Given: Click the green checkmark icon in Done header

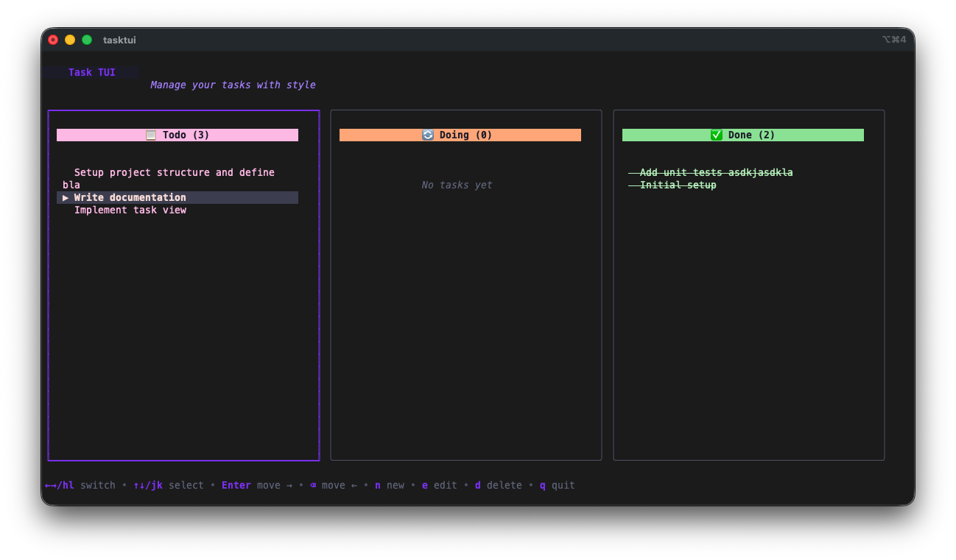Looking at the screenshot, I should [715, 135].
